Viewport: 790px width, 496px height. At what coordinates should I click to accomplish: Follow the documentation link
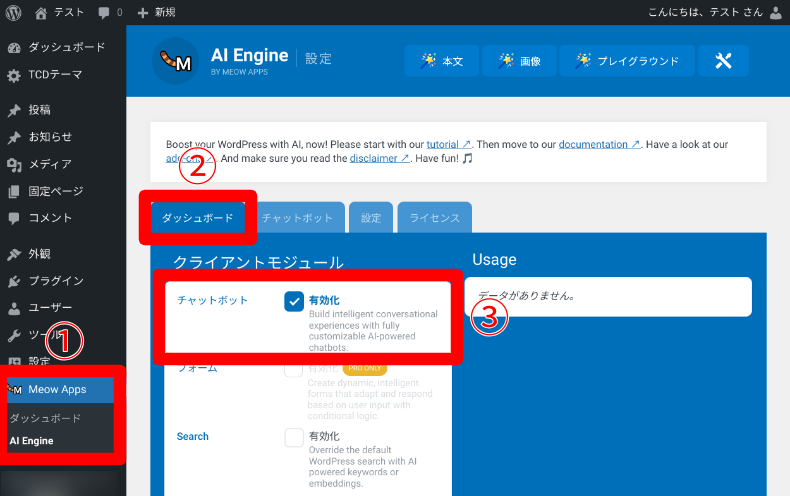(x=599, y=145)
